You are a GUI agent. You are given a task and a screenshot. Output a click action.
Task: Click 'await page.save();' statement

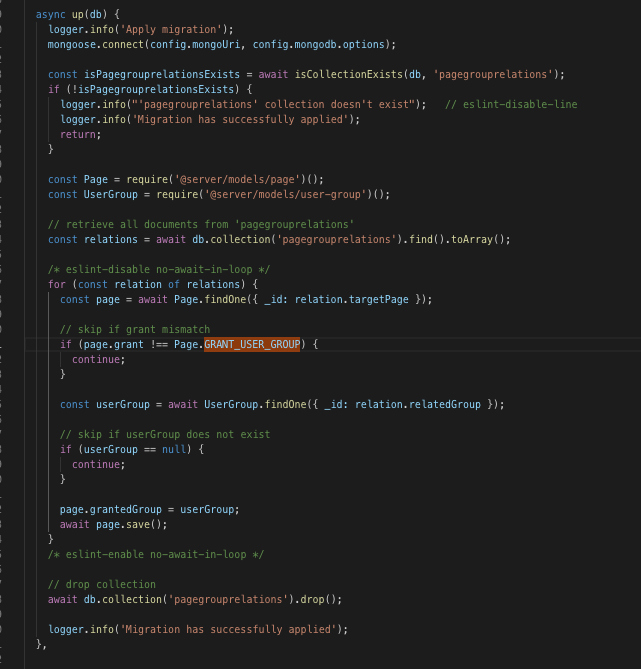pos(114,524)
